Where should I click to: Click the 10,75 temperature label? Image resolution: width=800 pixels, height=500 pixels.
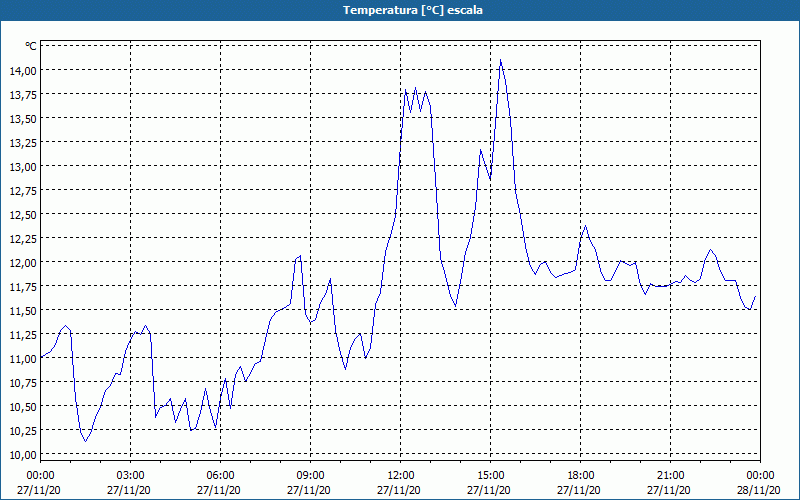click(x=23, y=383)
